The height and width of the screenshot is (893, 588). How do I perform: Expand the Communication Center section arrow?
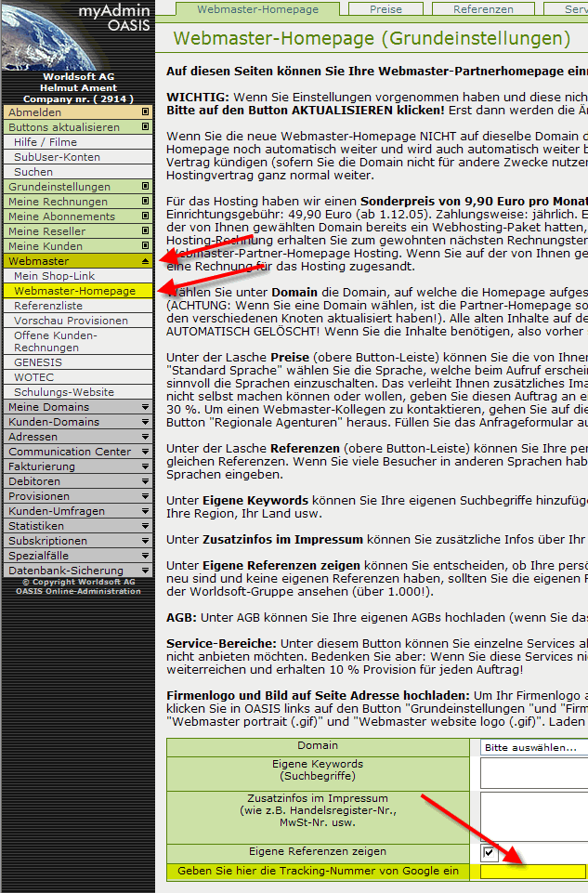pyautogui.click(x=145, y=452)
